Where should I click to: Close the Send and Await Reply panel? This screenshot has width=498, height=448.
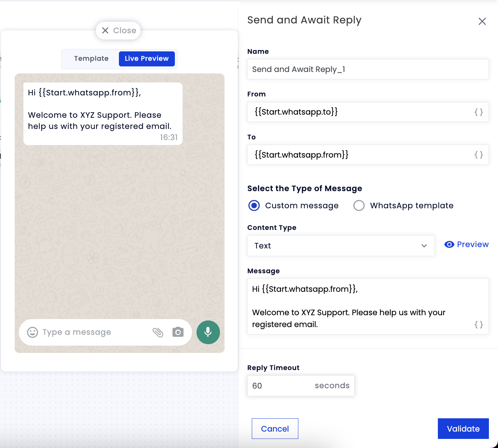click(x=482, y=21)
